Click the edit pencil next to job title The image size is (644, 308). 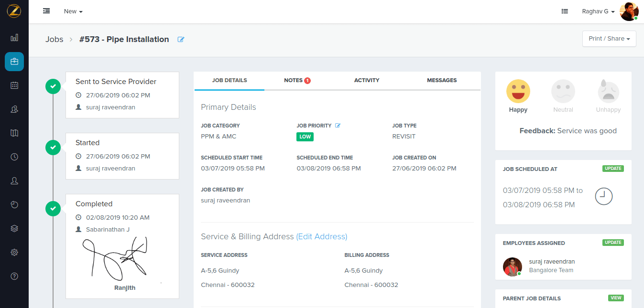point(181,39)
